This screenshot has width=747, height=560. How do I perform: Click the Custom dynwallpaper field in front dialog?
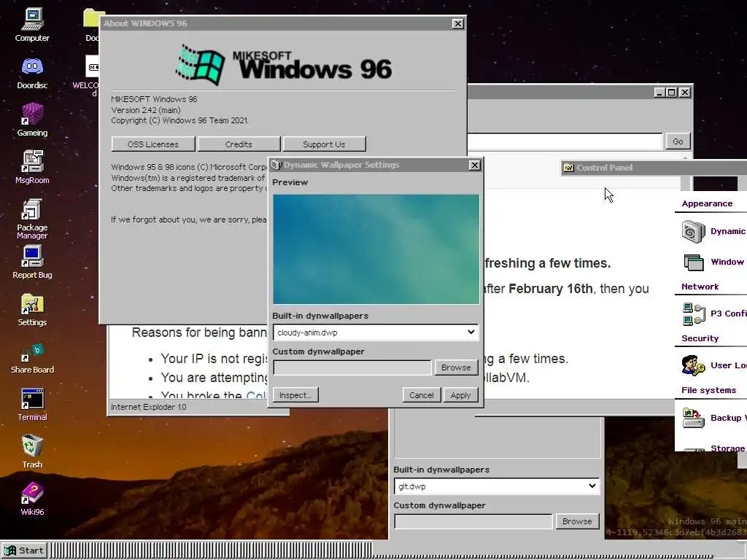point(352,367)
